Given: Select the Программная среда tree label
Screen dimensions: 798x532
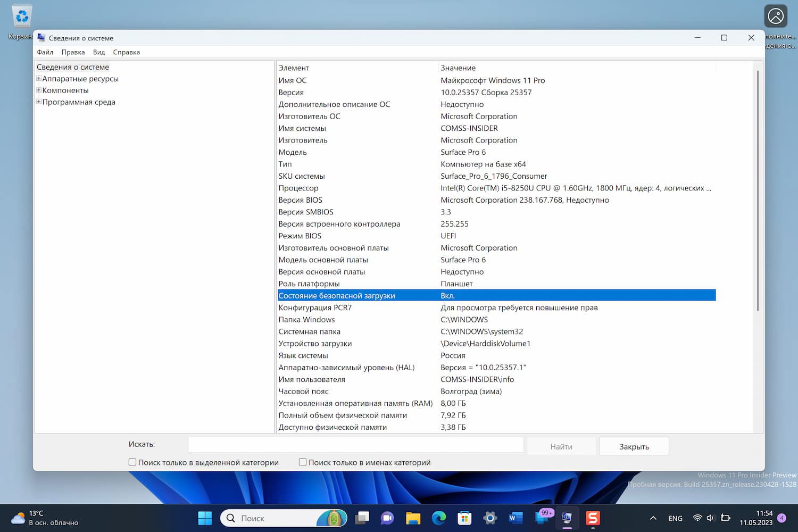Looking at the screenshot, I should [x=79, y=102].
